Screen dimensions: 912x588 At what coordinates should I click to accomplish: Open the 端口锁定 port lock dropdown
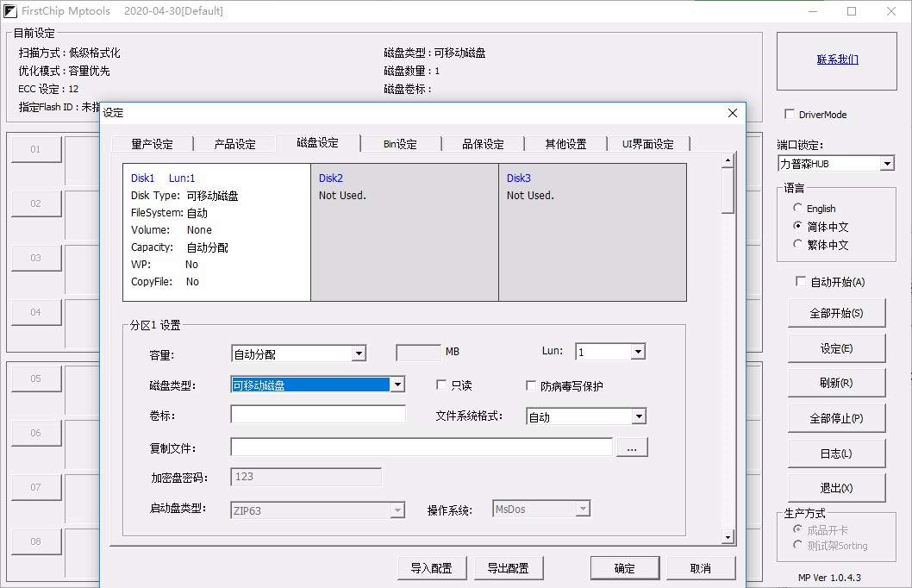(x=888, y=163)
